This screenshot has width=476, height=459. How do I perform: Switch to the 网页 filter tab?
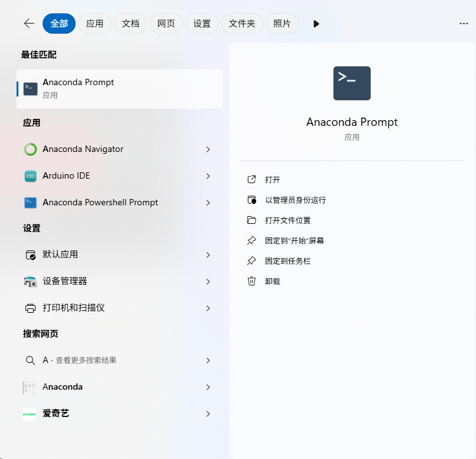166,24
